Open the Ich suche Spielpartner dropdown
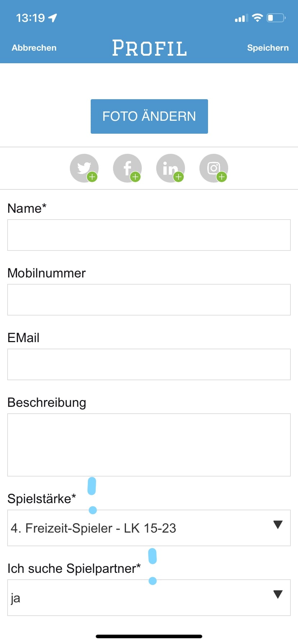The width and height of the screenshot is (298, 644). 149,598
